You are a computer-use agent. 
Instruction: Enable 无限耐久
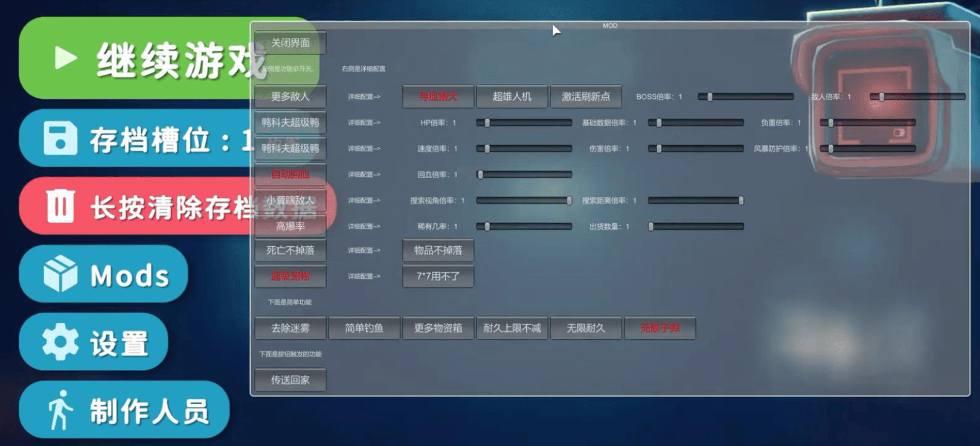click(x=586, y=329)
